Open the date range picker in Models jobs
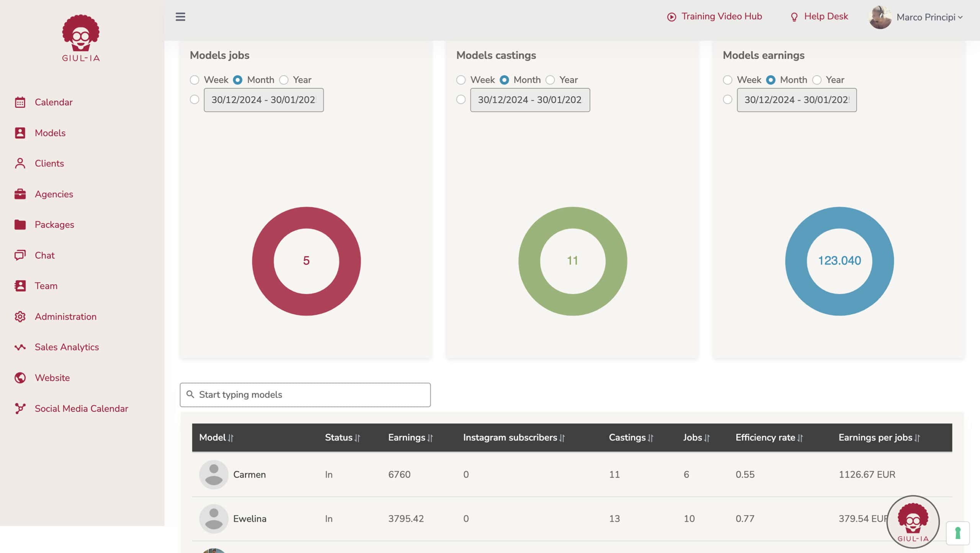 click(x=264, y=100)
